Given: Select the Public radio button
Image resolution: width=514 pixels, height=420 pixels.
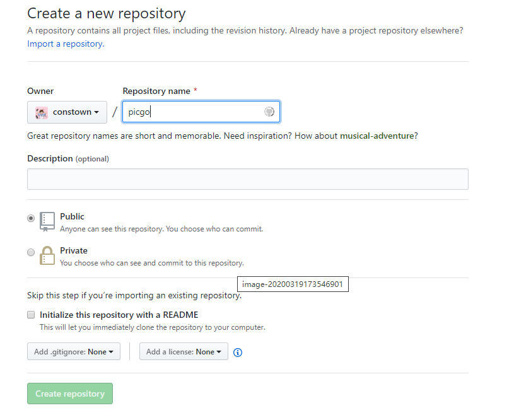Looking at the screenshot, I should coord(31,218).
